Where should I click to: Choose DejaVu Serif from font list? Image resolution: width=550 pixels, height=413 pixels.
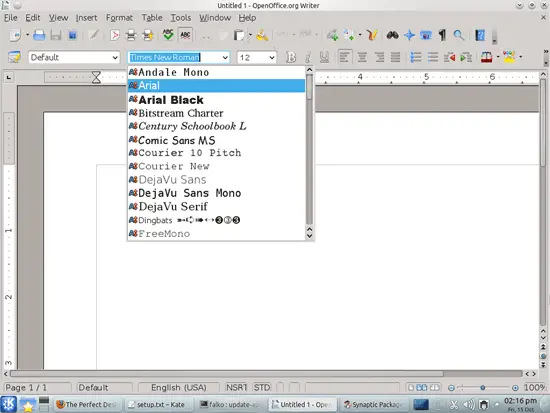click(x=216, y=206)
